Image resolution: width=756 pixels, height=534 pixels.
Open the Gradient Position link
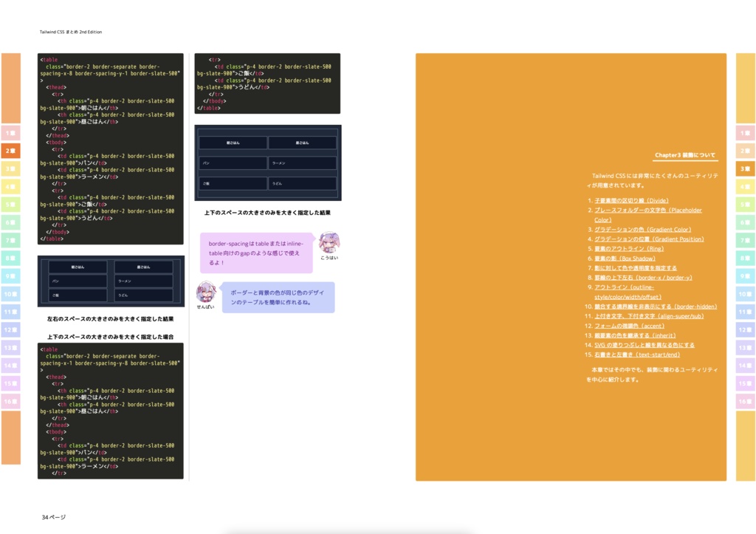pos(650,239)
